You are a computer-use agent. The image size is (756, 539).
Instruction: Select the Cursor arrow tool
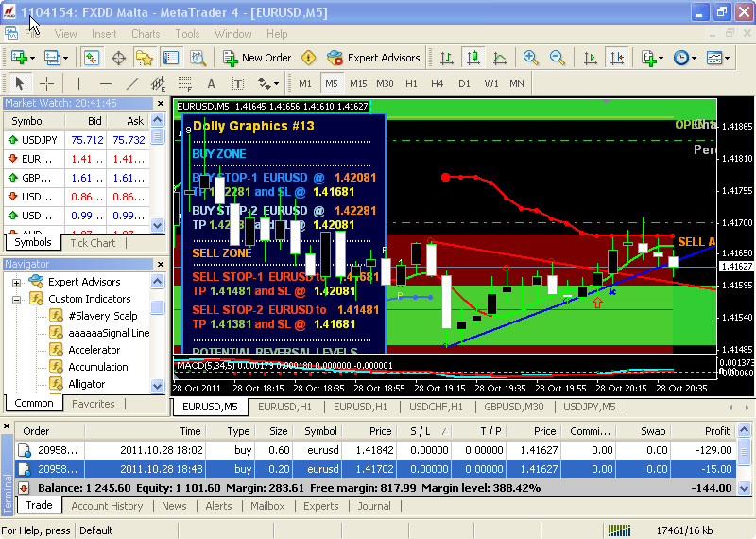19,83
